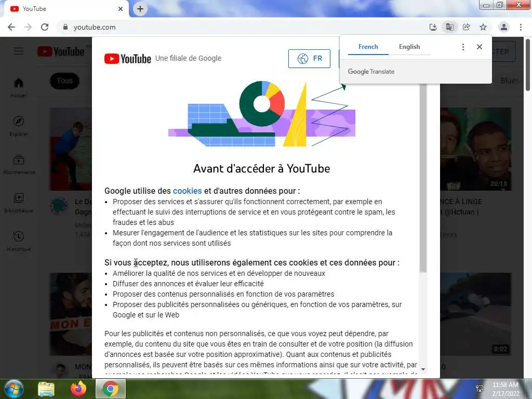Click the page vertical scrollbar
Viewport: 532px width, 399px height.
click(528, 64)
